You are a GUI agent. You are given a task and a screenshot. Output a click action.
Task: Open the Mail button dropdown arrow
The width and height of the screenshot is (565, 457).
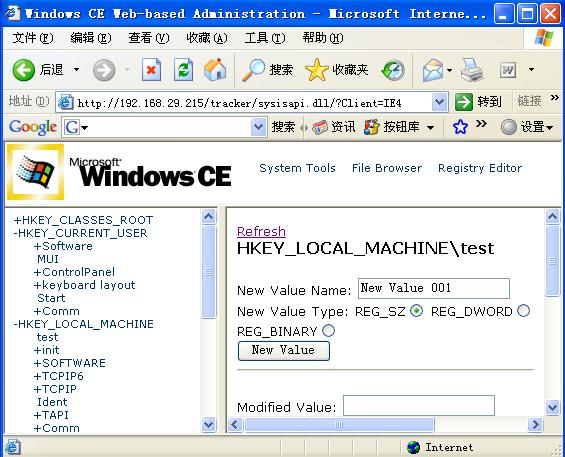(449, 70)
